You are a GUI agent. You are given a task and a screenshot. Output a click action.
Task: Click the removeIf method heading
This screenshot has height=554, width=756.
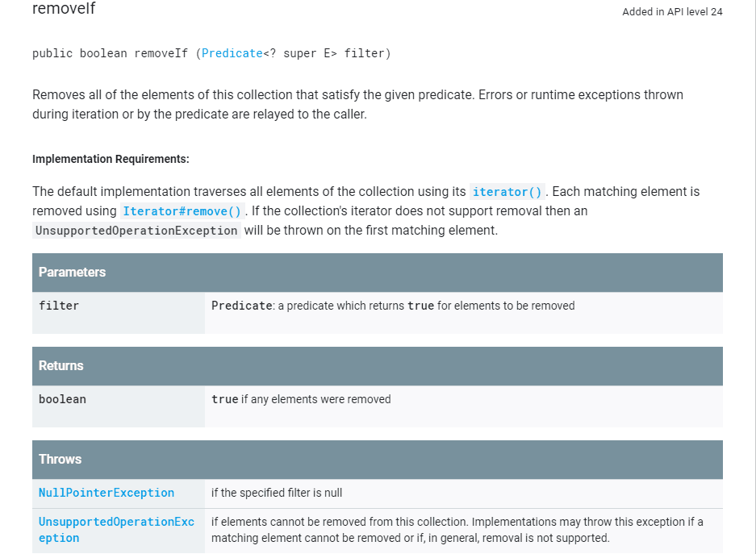(x=64, y=8)
